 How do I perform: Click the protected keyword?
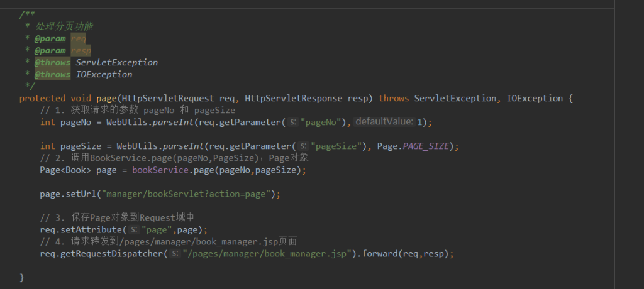pos(42,98)
